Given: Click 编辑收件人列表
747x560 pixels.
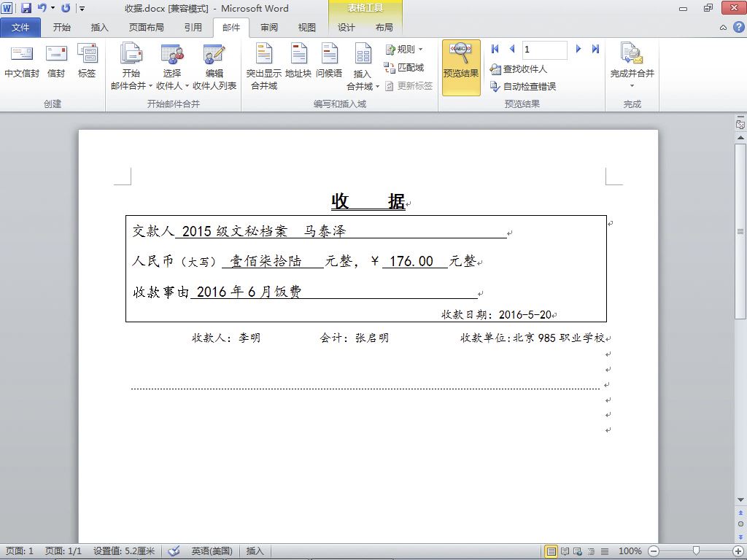Looking at the screenshot, I should click(x=214, y=66).
